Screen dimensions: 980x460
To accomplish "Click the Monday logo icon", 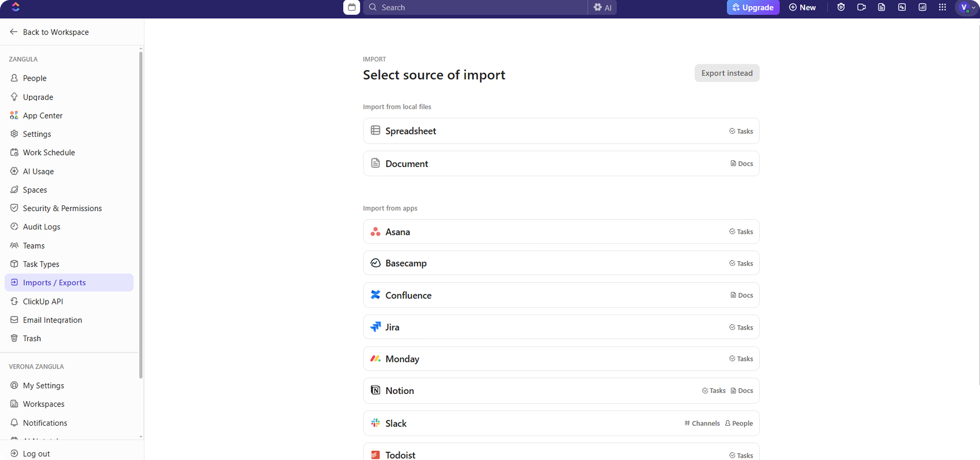I will [375, 358].
